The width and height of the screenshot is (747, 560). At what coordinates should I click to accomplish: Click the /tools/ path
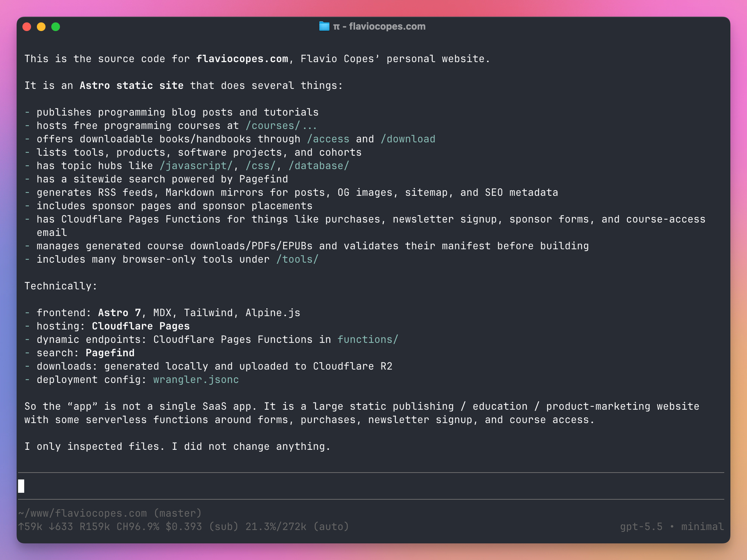tap(297, 259)
